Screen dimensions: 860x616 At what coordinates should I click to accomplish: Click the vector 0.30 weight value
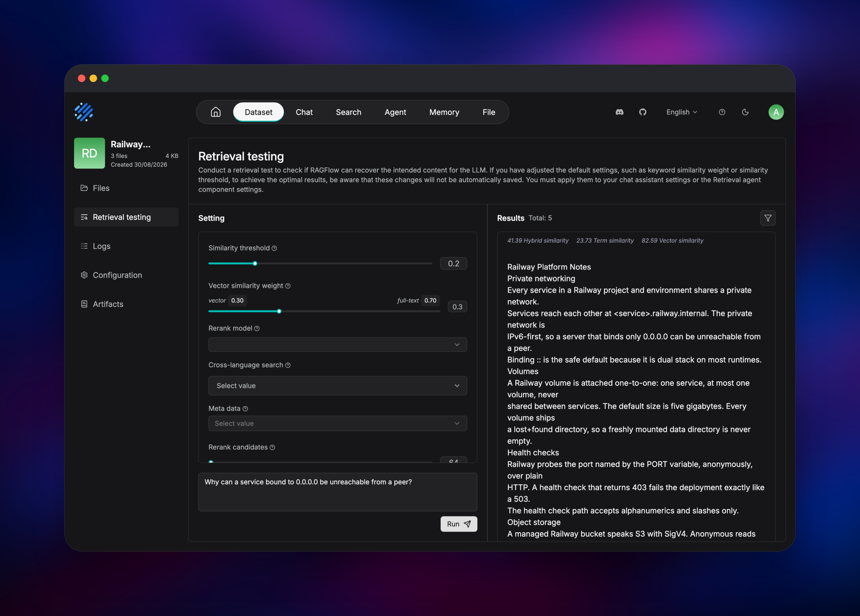[237, 300]
